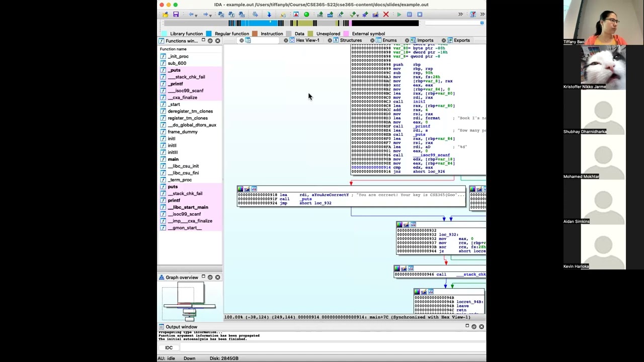Close the Hex View-1 tab
The height and width of the screenshot is (362, 644).
pyautogui.click(x=286, y=40)
